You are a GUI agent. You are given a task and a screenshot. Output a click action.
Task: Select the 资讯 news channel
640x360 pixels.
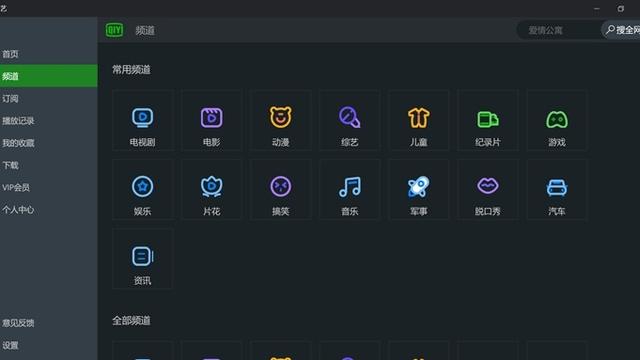point(142,259)
